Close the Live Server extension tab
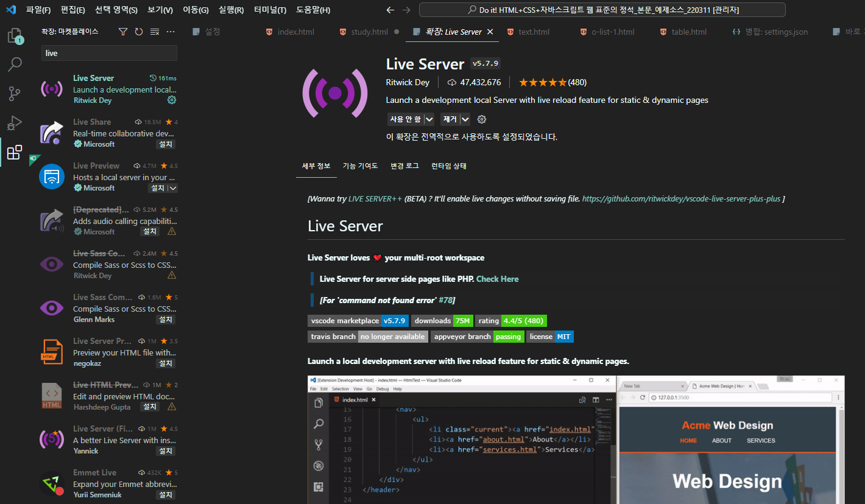Image resolution: width=865 pixels, height=504 pixels. (490, 32)
